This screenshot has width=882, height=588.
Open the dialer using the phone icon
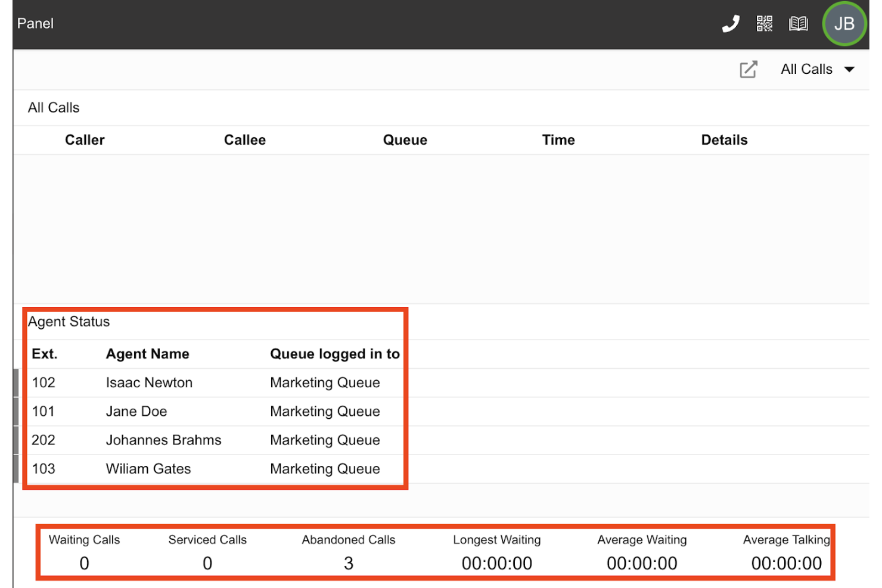pos(731,24)
